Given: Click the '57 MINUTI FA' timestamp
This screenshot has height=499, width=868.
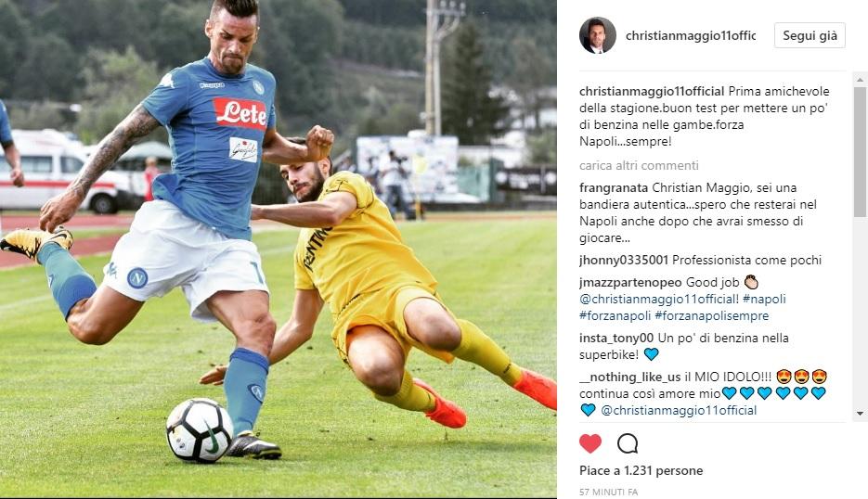Looking at the screenshot, I should coord(608,492).
